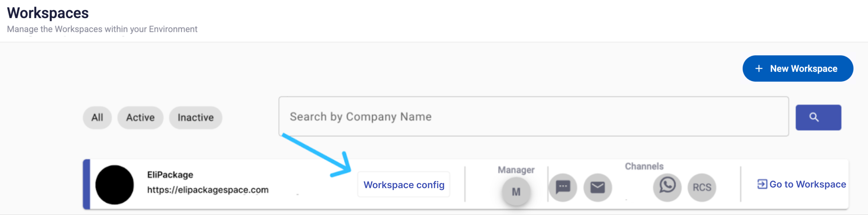Image resolution: width=868 pixels, height=215 pixels.
Task: Select the WhatsApp channel icon
Action: pyautogui.click(x=667, y=187)
